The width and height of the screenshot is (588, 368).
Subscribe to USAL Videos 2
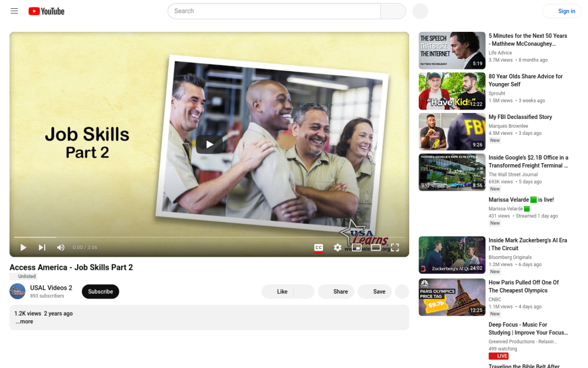101,291
